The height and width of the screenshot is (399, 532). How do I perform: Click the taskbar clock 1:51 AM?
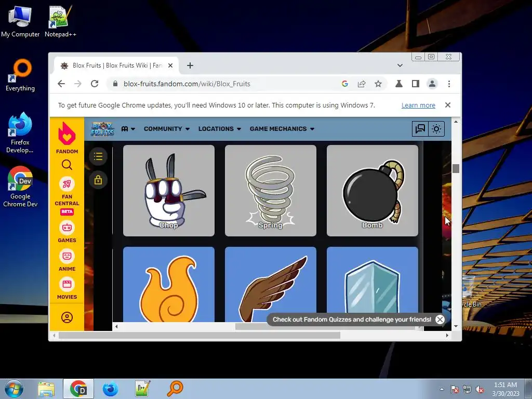(506, 385)
